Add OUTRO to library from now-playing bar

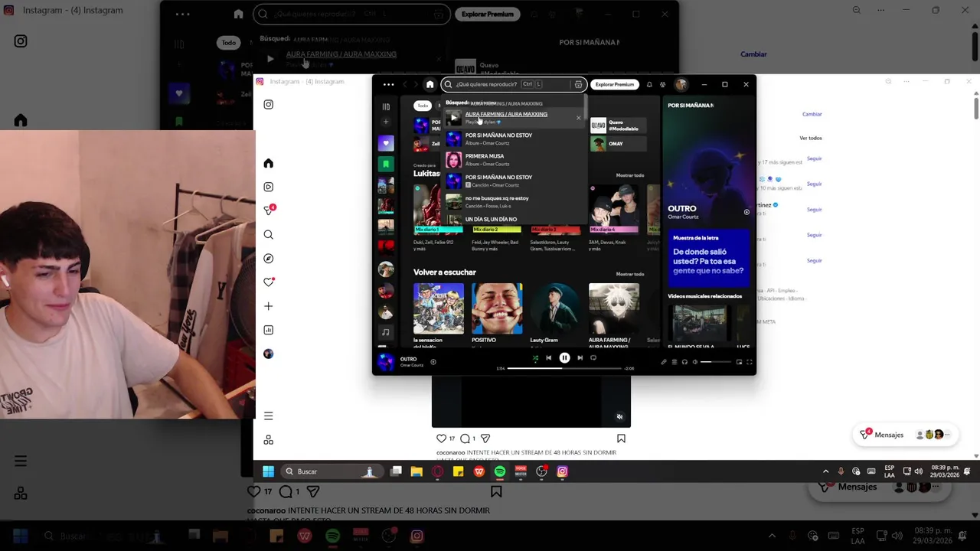[433, 362]
